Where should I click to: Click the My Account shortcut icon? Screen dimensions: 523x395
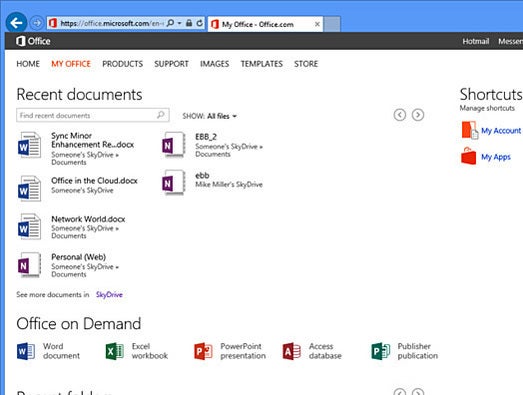(470, 130)
